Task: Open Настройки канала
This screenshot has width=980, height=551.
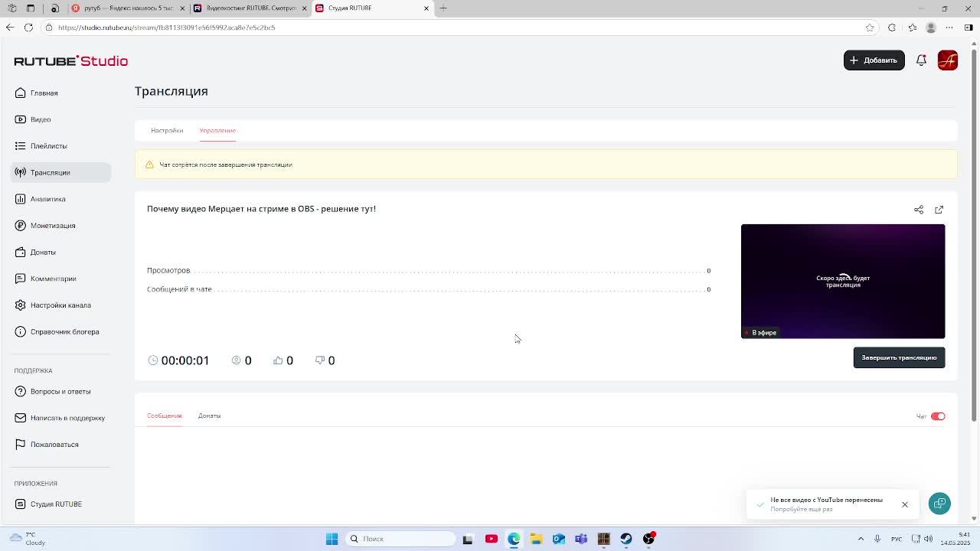Action: coord(60,305)
